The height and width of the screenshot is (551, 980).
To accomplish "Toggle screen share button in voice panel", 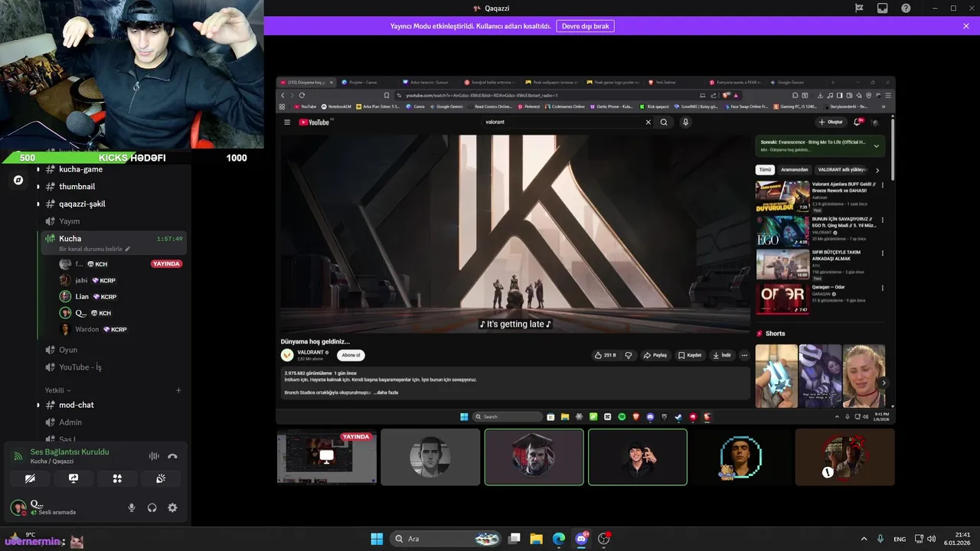I will (x=73, y=478).
